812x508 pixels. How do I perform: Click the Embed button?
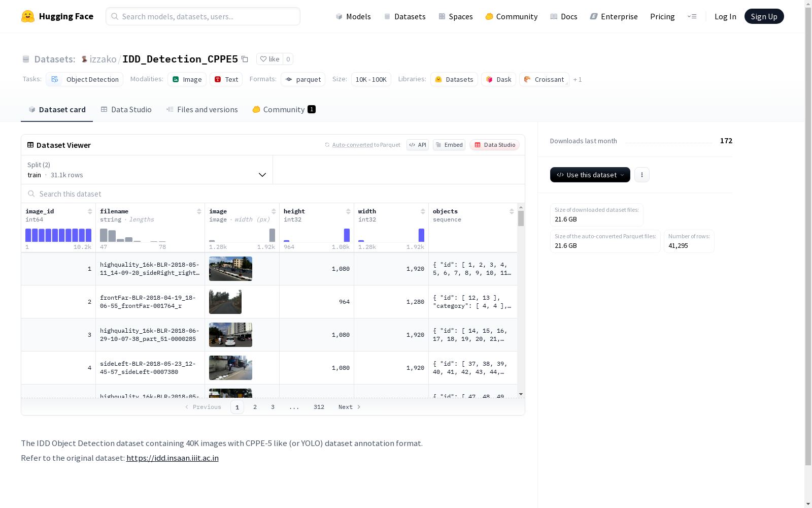tap(449, 145)
